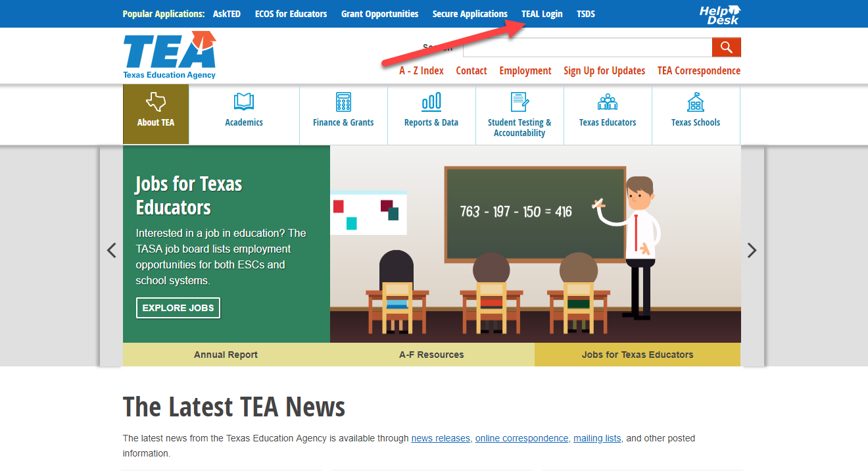
Task: Switch to the Annual Report carousel tab
Action: (226, 354)
